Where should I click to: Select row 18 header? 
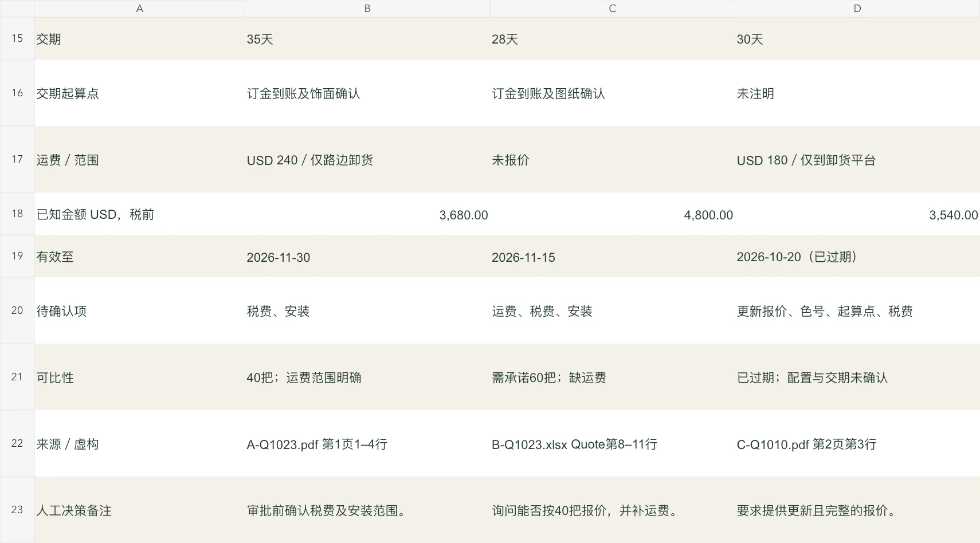[17, 214]
